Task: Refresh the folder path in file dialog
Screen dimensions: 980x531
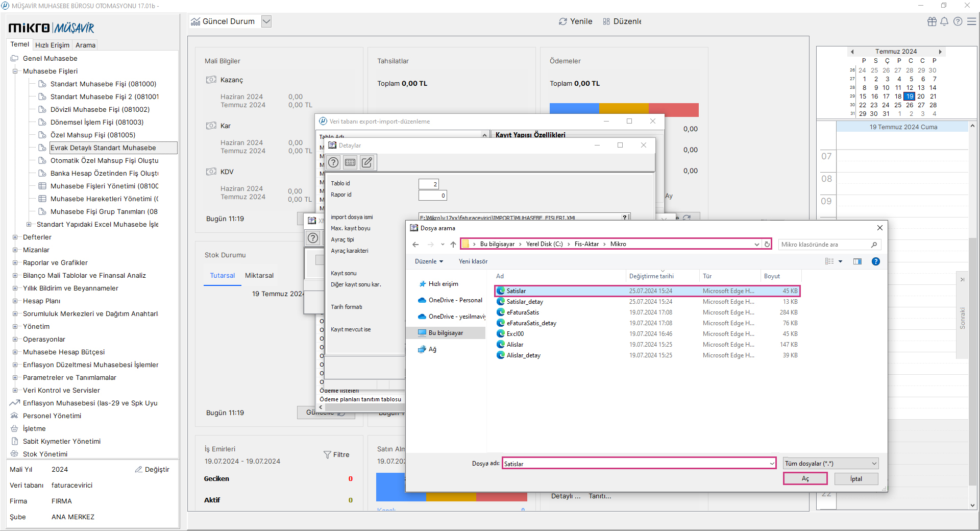Action: [x=767, y=245]
